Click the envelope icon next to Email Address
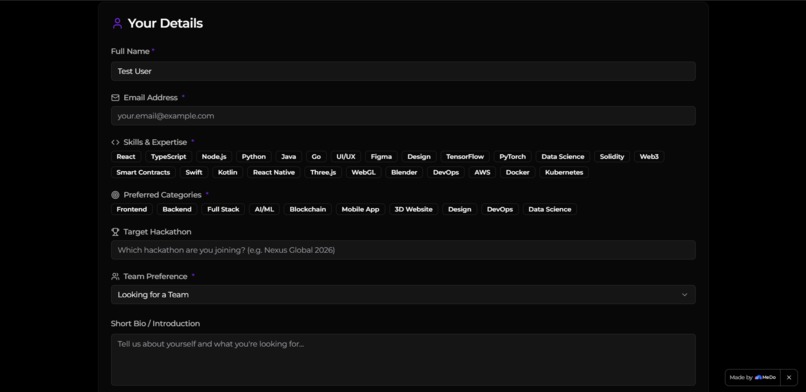 point(115,98)
